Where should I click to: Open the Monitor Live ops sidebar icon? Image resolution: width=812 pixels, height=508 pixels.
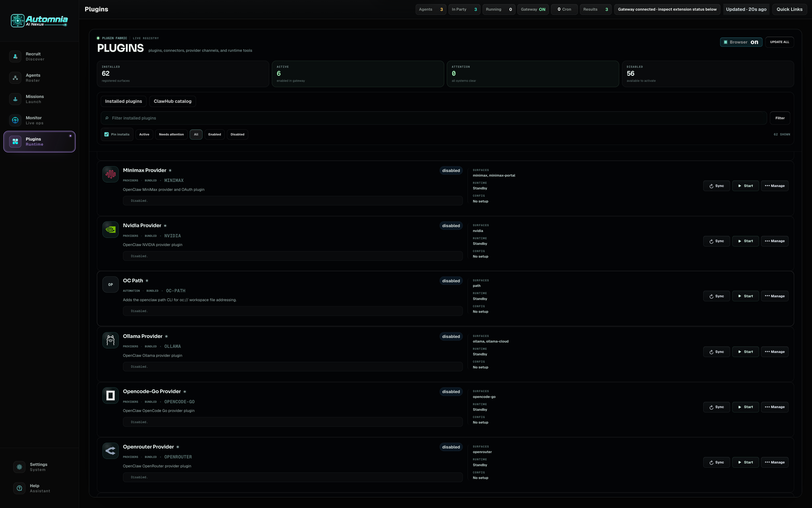[x=15, y=120]
